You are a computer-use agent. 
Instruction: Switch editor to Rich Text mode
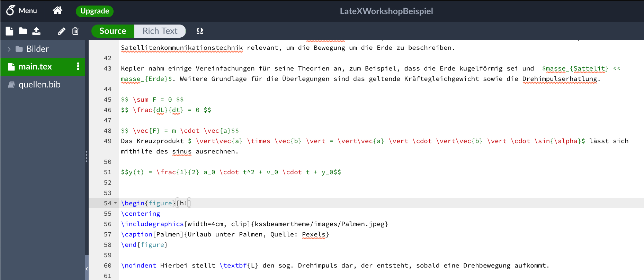(x=160, y=31)
